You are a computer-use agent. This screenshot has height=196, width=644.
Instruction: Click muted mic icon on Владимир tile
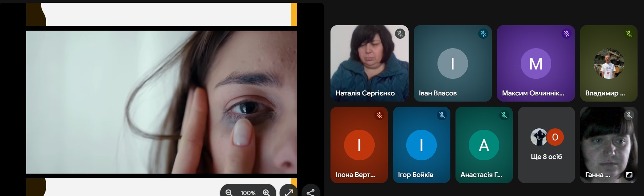click(x=629, y=34)
